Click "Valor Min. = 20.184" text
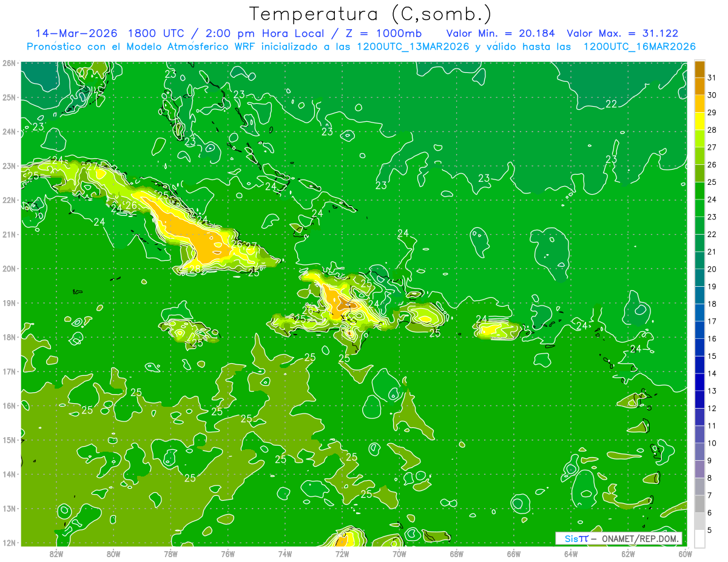 (500, 33)
